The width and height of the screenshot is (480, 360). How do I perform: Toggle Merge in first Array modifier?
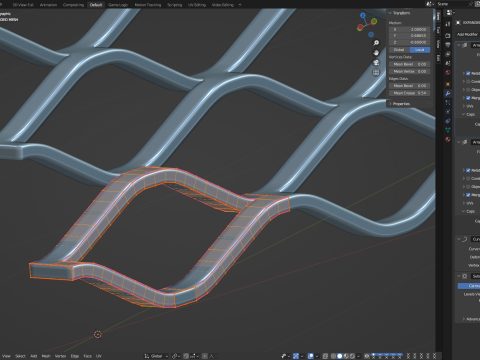click(x=468, y=98)
